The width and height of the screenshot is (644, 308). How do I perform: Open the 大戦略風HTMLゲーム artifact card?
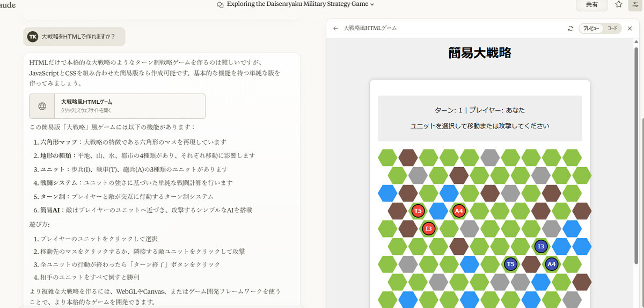tap(117, 106)
